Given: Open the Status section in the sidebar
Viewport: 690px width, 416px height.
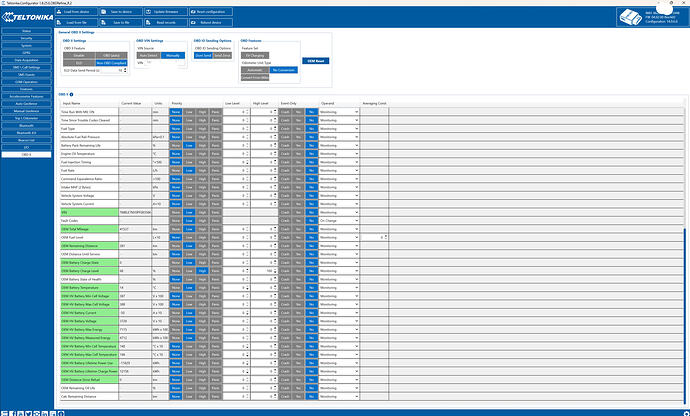Looking at the screenshot, I should coord(26,31).
